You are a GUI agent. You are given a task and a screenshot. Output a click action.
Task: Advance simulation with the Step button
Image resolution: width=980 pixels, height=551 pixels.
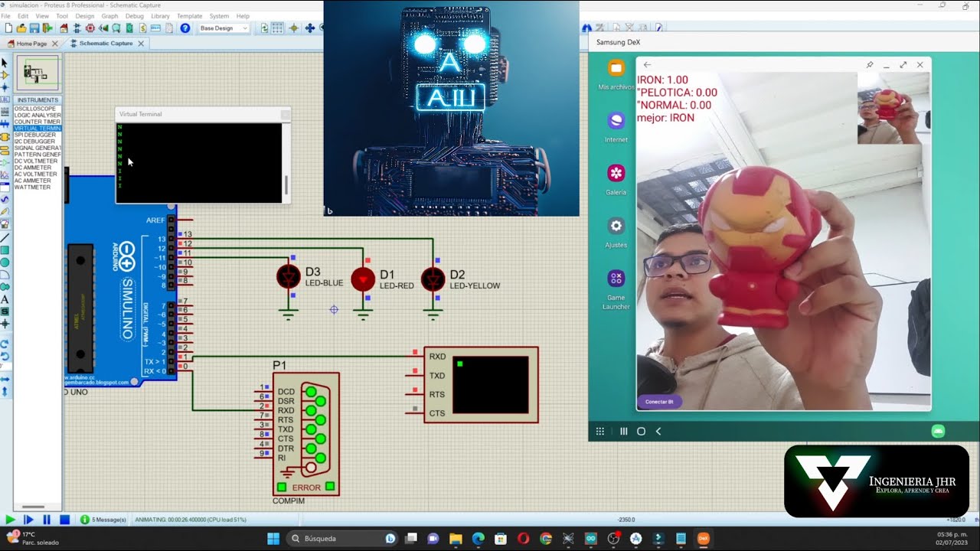click(28, 520)
